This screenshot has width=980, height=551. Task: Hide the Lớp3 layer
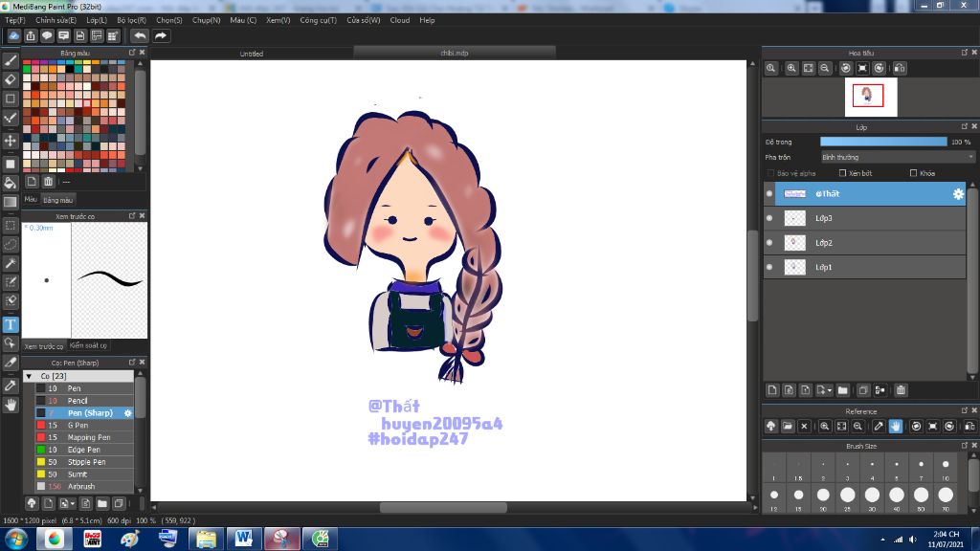coord(769,218)
